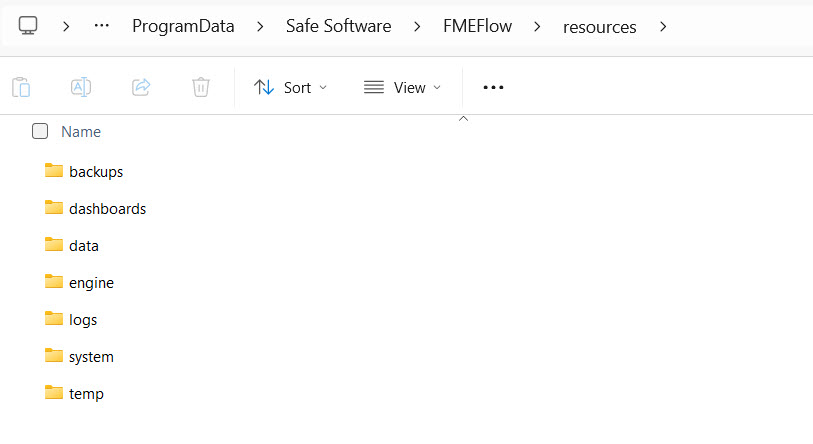Select the logs folder
Image resolution: width=813 pixels, height=444 pixels.
coord(83,320)
